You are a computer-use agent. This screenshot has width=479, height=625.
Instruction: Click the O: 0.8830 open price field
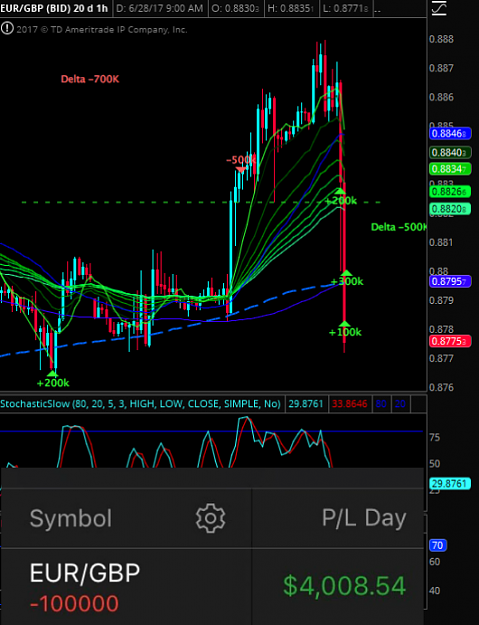(x=236, y=8)
